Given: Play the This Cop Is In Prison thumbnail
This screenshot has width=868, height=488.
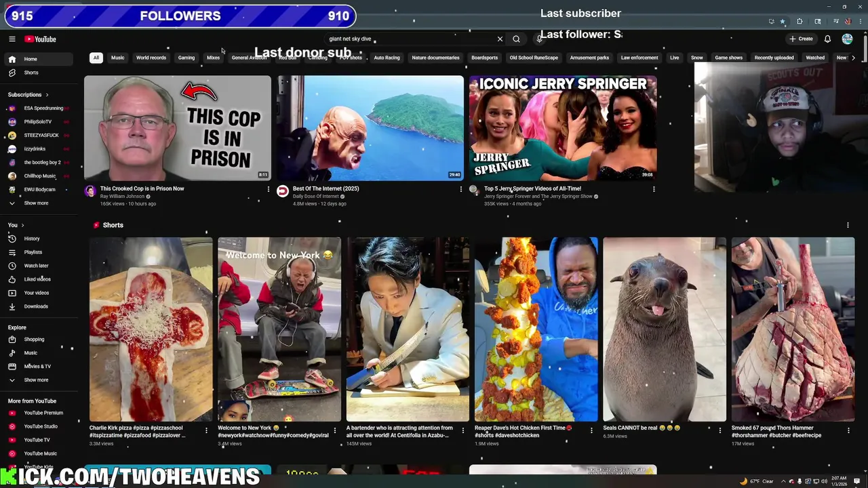Looking at the screenshot, I should pyautogui.click(x=178, y=128).
